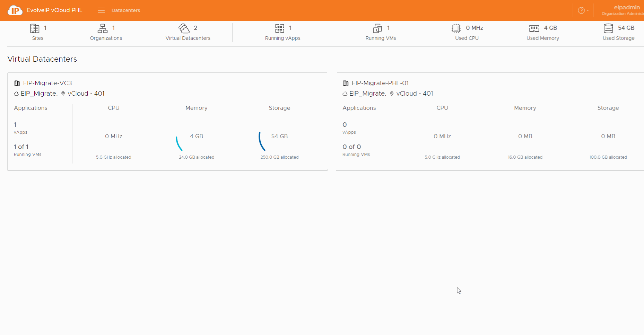Click the Organizations hierarchy icon
Viewport: 644px width, 335px height.
pos(103,28)
